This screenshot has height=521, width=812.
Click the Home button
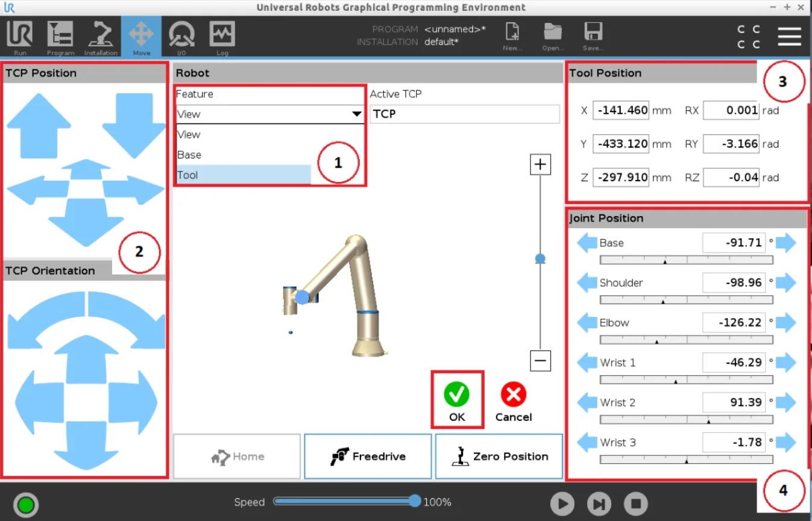tap(237, 457)
